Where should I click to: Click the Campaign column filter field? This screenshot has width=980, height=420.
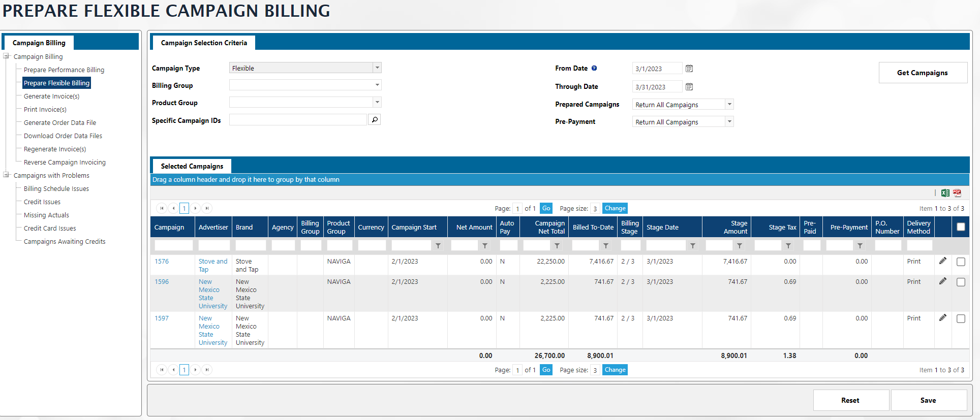173,246
